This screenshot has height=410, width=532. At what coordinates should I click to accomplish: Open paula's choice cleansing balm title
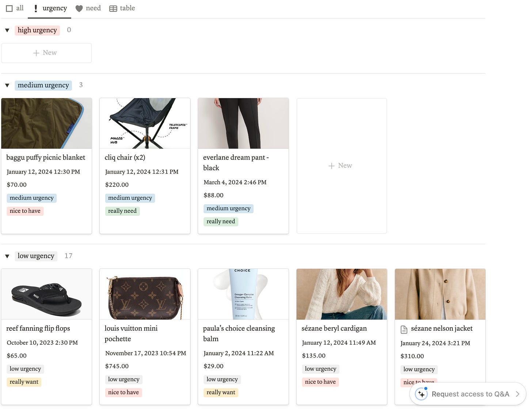239,334
